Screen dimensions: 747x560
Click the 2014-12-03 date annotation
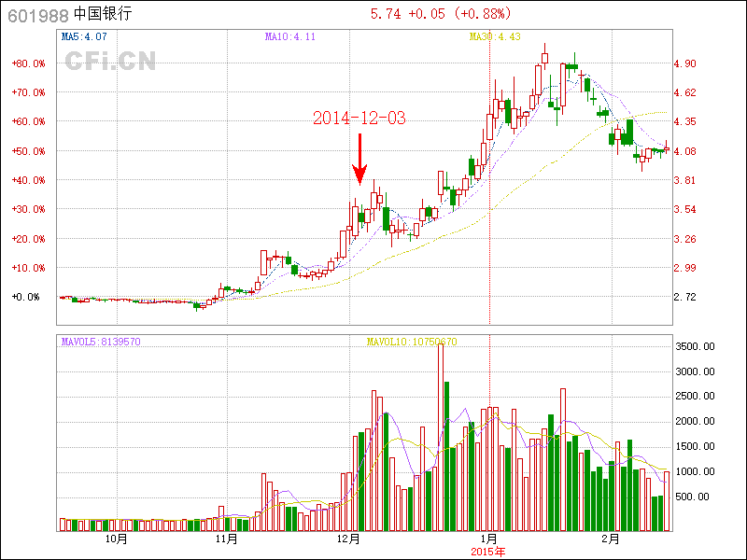[359, 118]
